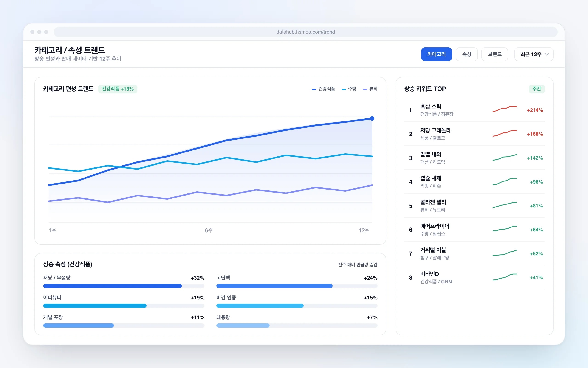Viewport: 588px width, 368px height.
Task: Click the 건강식품 +18% badge
Action: click(x=118, y=89)
